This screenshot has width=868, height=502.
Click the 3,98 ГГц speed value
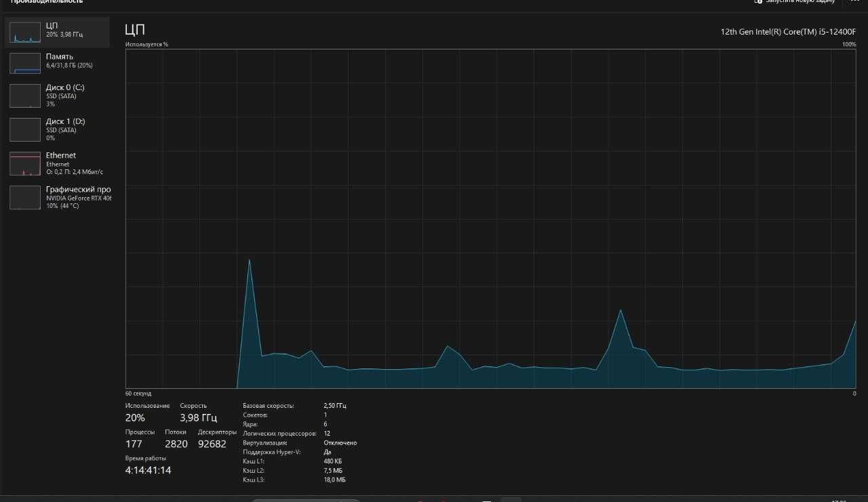coord(199,418)
